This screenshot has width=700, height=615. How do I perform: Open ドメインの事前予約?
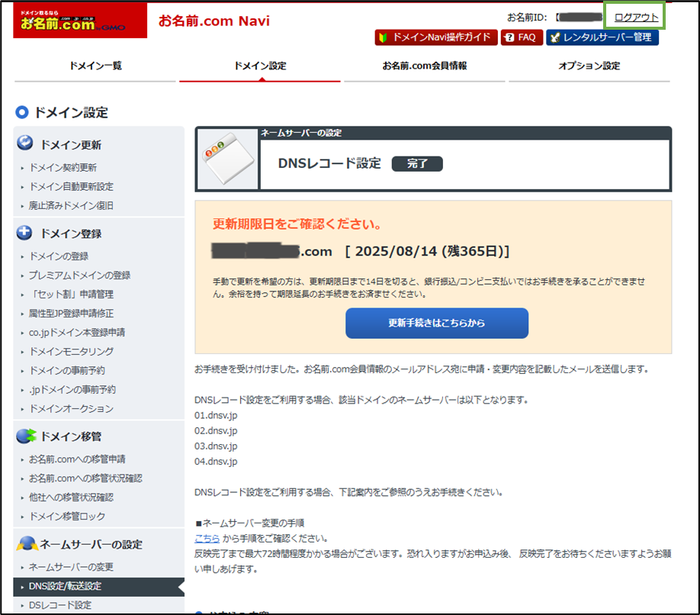coord(67,370)
